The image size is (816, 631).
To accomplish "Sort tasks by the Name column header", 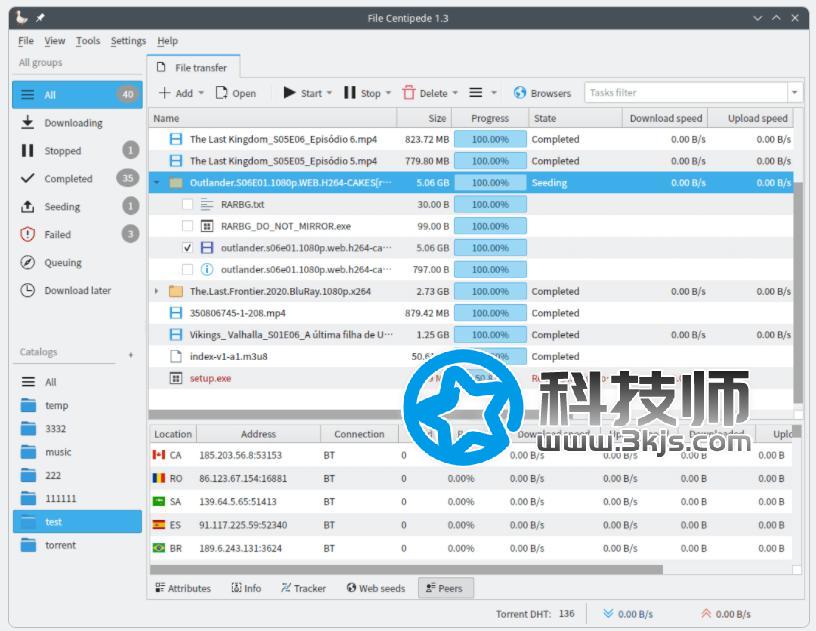I will tap(273, 118).
